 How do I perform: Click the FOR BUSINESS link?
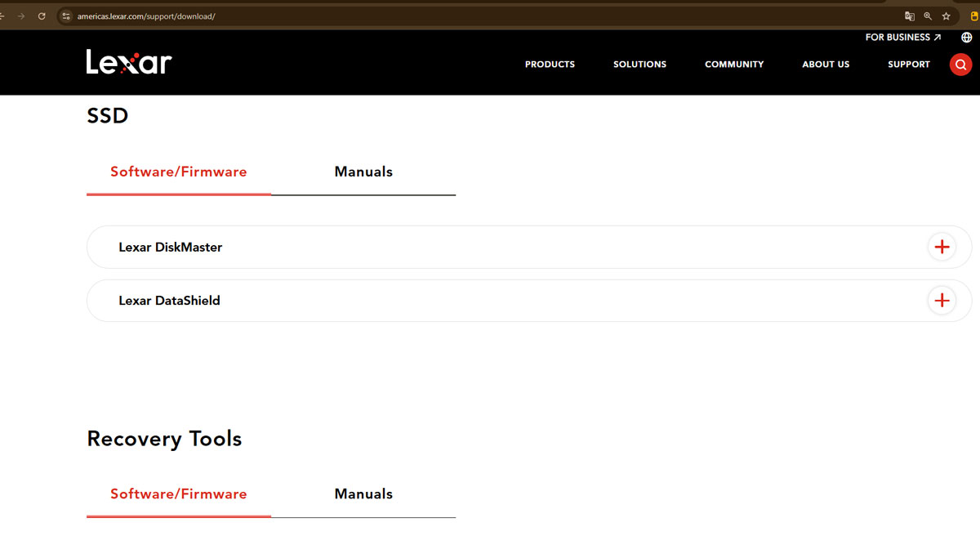pos(902,38)
